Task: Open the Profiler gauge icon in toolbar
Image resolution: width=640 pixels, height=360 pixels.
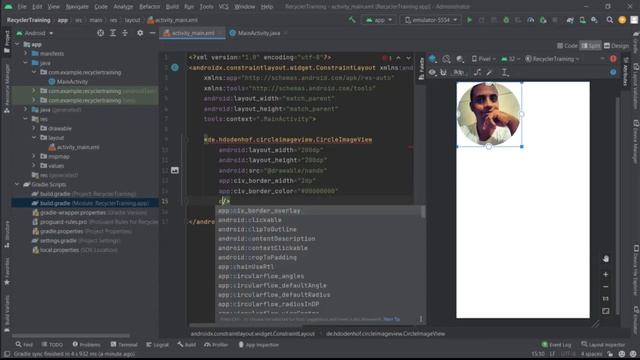Action: (x=531, y=20)
